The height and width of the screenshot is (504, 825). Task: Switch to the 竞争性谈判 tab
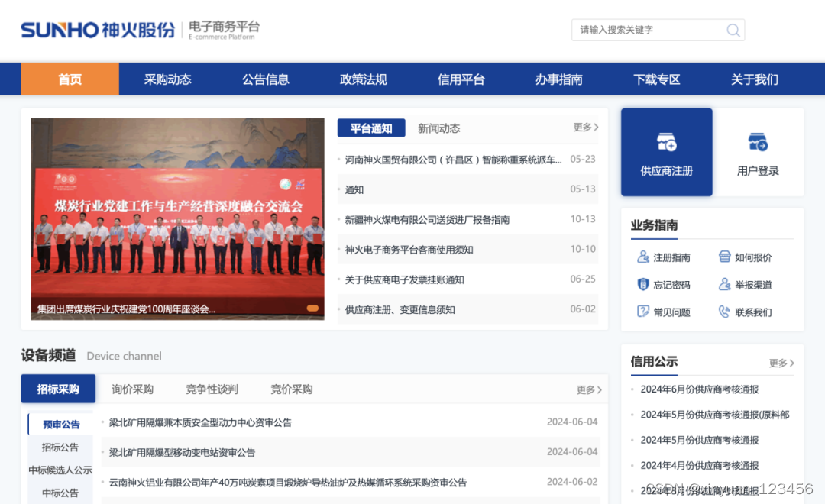click(212, 389)
